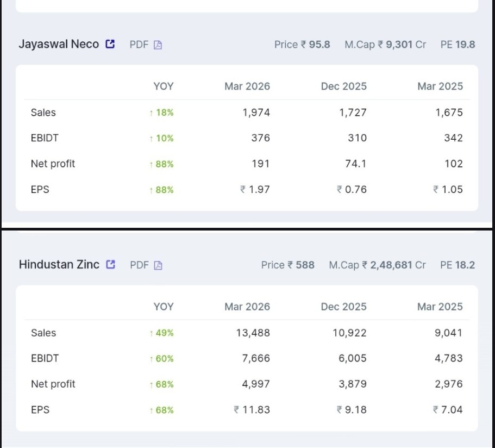The image size is (495, 448).
Task: Click the up arrow beside Hindustan Zinc Net profit 68%
Action: click(x=151, y=384)
